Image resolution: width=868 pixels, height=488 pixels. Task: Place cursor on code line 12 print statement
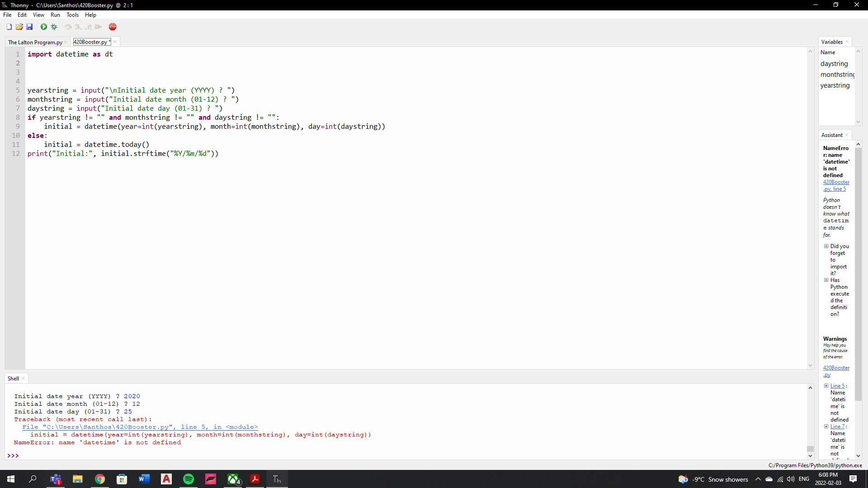pyautogui.click(x=123, y=154)
